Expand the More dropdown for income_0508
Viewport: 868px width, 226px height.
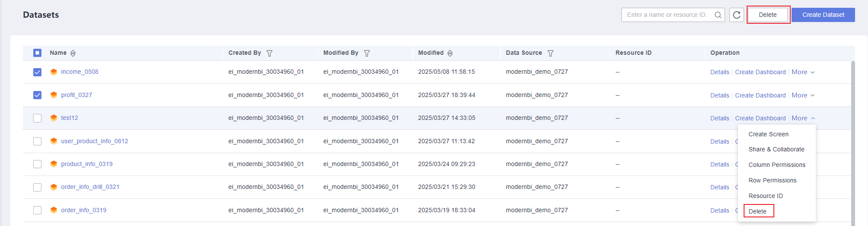tap(803, 72)
